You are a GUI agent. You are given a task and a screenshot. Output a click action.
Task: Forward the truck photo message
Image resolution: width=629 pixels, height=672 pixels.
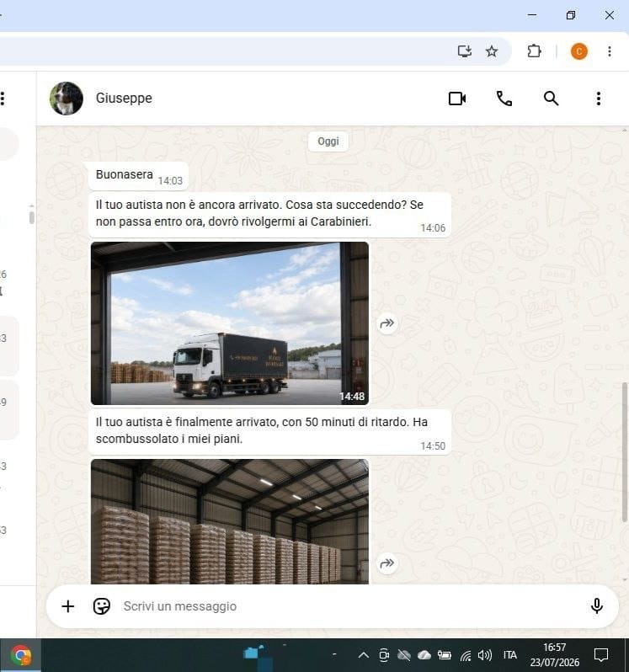pyautogui.click(x=386, y=323)
